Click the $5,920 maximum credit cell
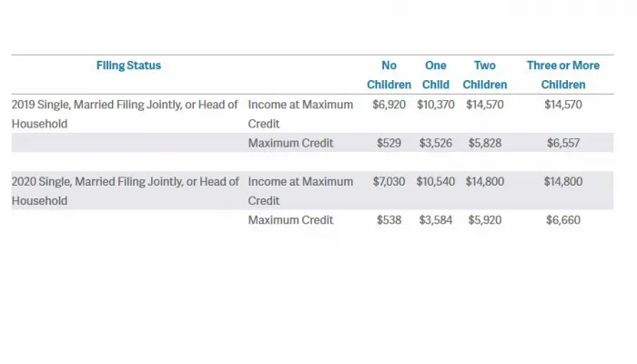The height and width of the screenshot is (364, 637). coord(485,219)
